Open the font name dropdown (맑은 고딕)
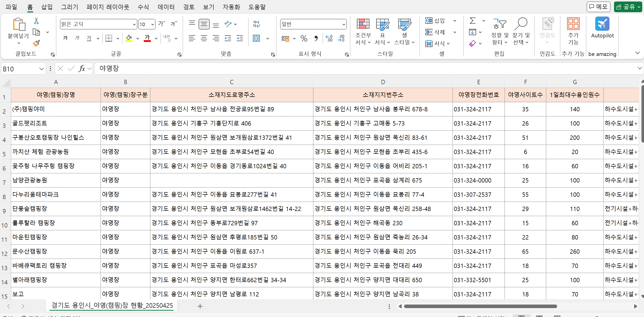Viewport: 644px width, 317px height. pos(134,24)
